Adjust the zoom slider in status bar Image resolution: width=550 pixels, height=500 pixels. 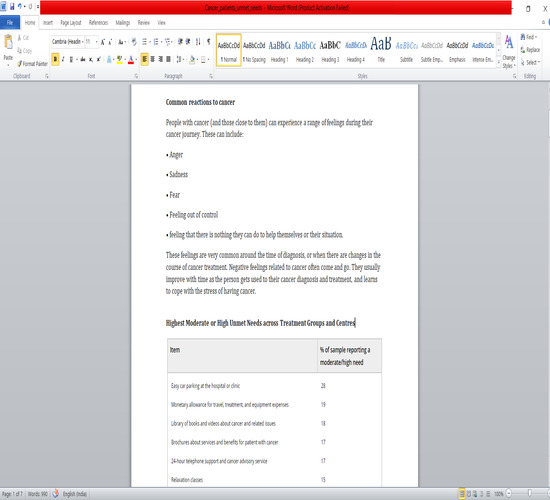[x=529, y=493]
